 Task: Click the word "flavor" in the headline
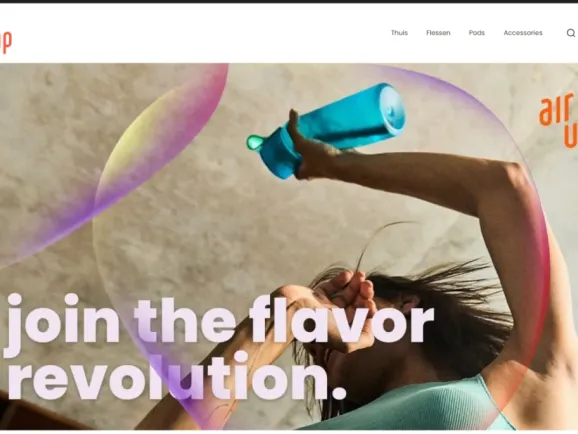(x=341, y=319)
